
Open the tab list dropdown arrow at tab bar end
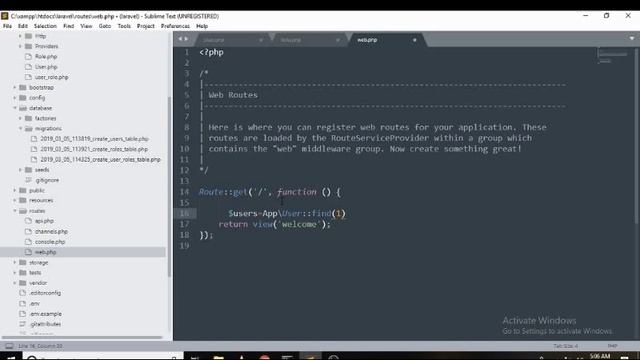631,39
